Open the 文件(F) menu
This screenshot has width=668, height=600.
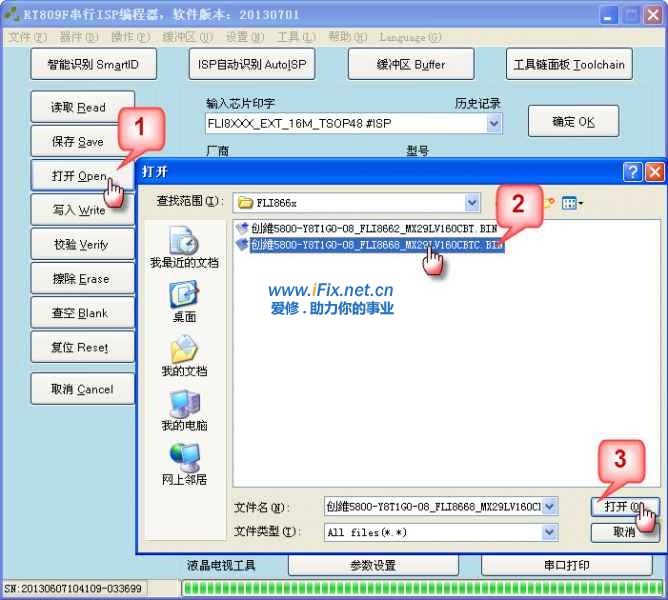point(28,37)
